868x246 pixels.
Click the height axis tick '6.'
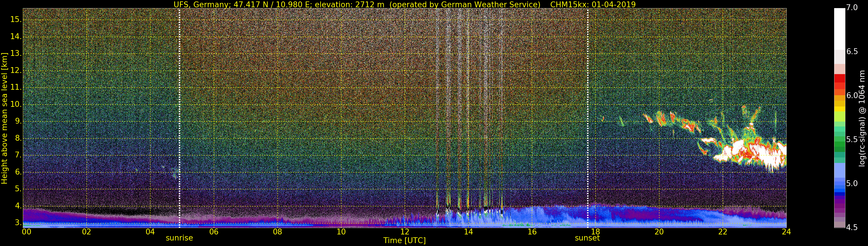coord(18,172)
